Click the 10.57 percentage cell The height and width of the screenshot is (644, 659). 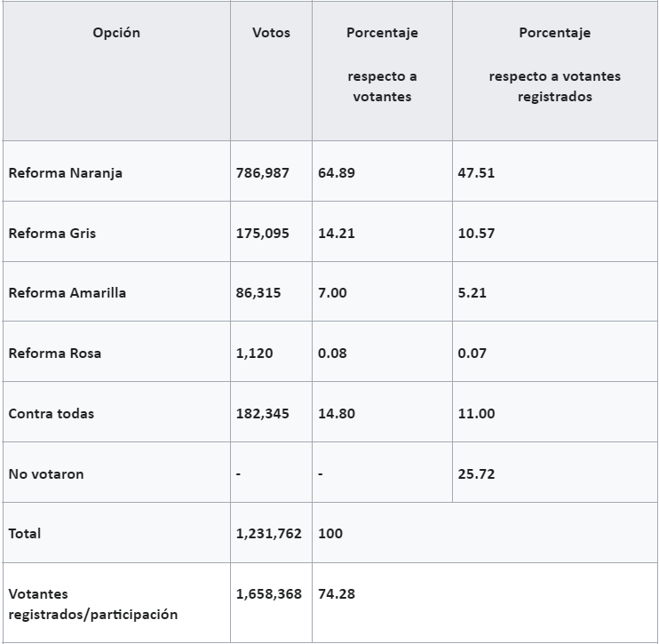pos(476,234)
